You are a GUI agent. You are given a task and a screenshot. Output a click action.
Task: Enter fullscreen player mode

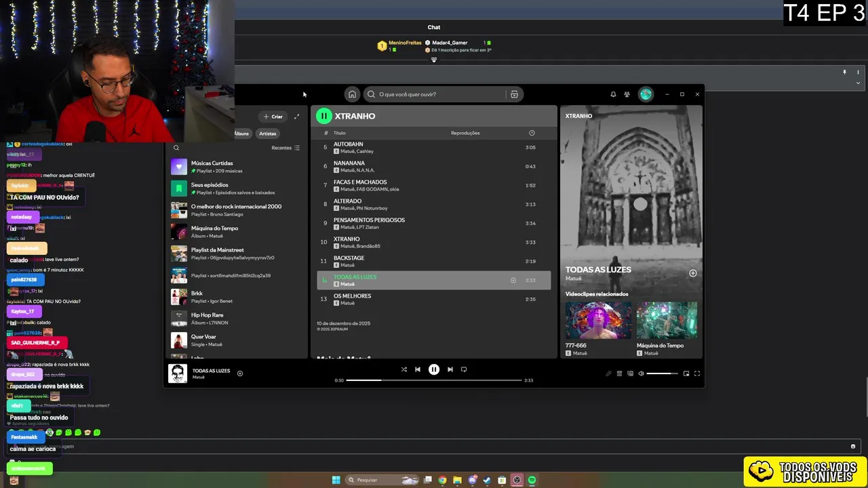pos(697,373)
